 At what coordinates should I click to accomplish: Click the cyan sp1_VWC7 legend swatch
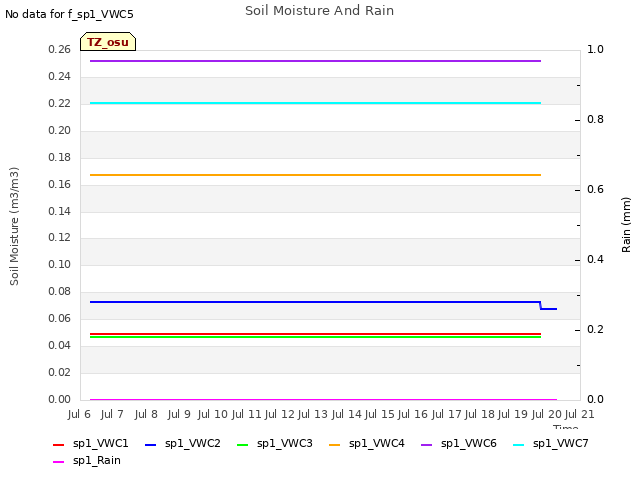click(519, 444)
